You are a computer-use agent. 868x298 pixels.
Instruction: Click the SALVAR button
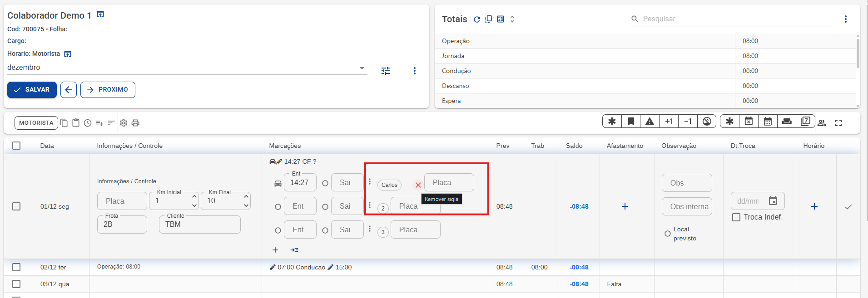[x=32, y=90]
